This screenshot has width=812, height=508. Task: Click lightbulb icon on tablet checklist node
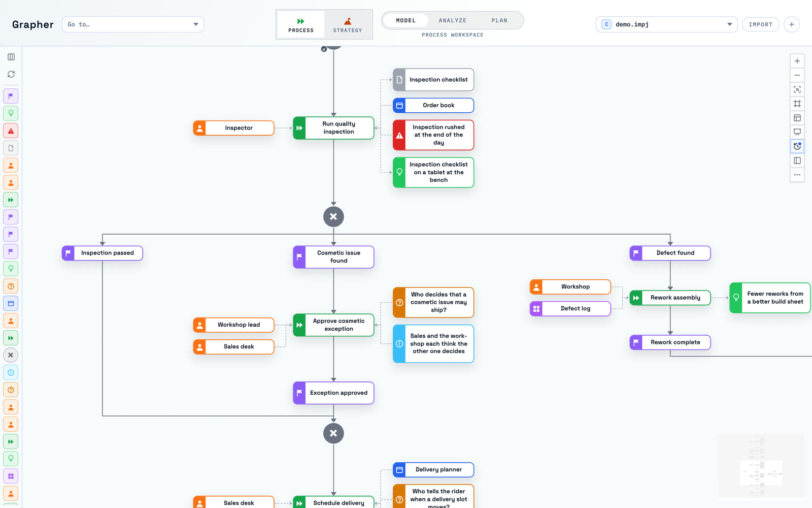tap(399, 172)
